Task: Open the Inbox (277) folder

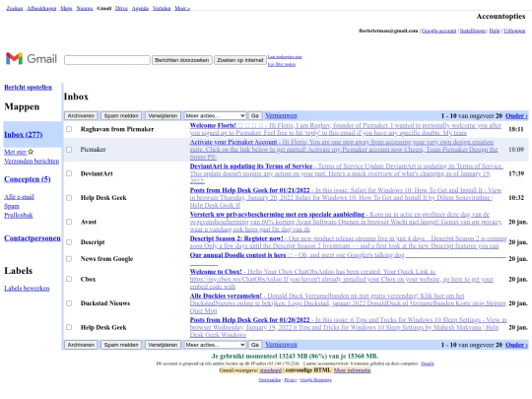Action: pos(23,134)
